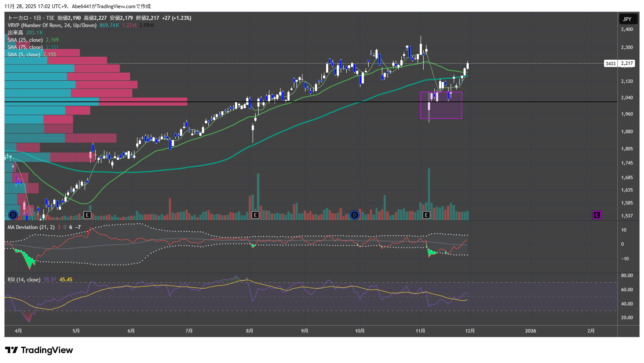
Task: Click the earnings E marker in May
Action: pyautogui.click(x=87, y=215)
